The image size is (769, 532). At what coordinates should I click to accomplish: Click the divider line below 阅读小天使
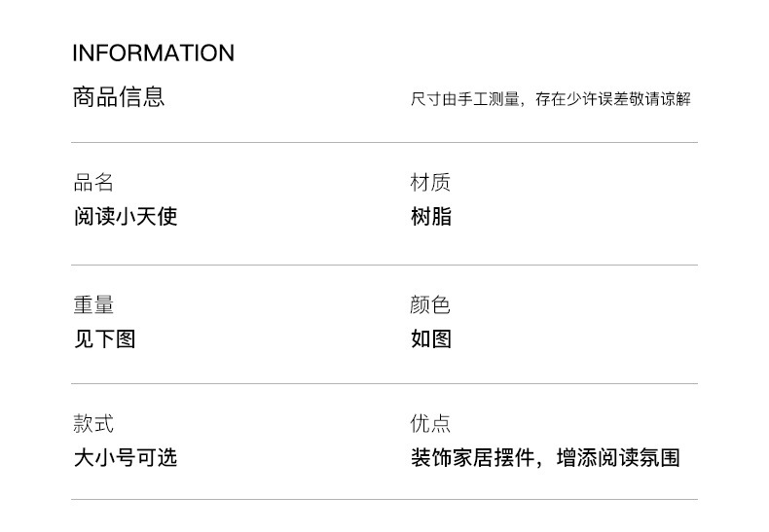[384, 265]
